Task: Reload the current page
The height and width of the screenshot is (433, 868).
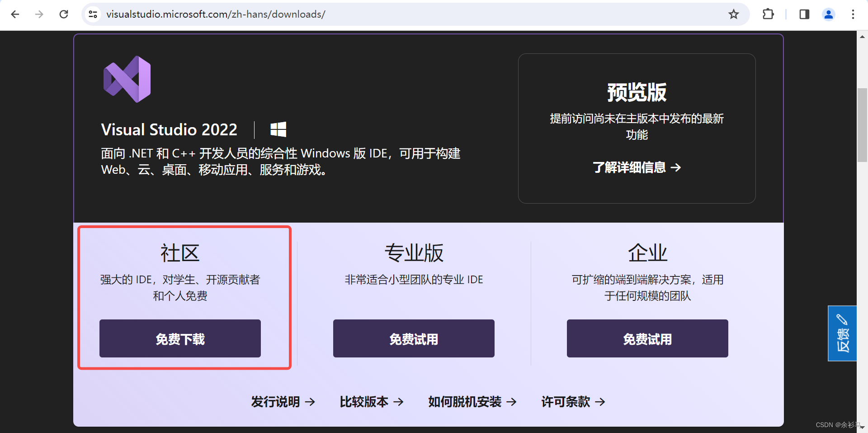Action: [64, 14]
